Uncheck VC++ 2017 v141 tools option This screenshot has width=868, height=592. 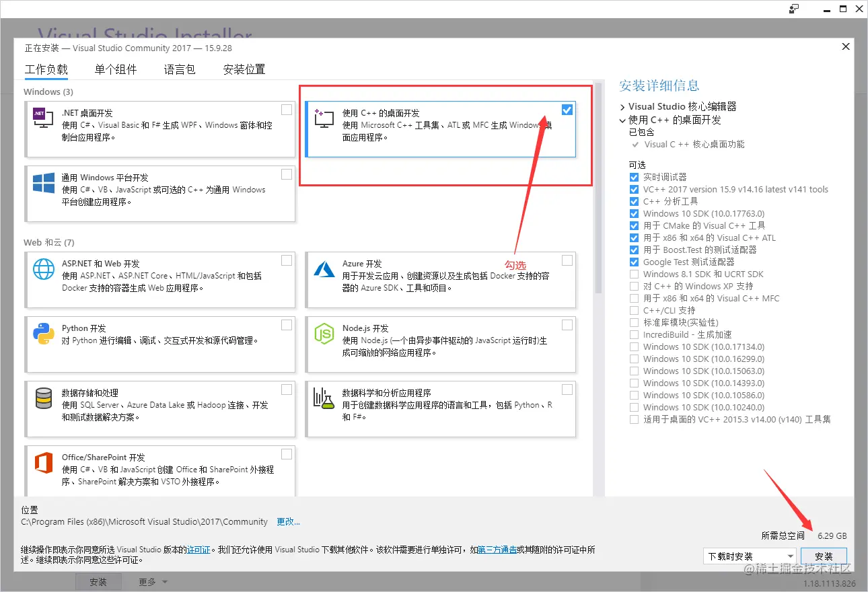634,189
